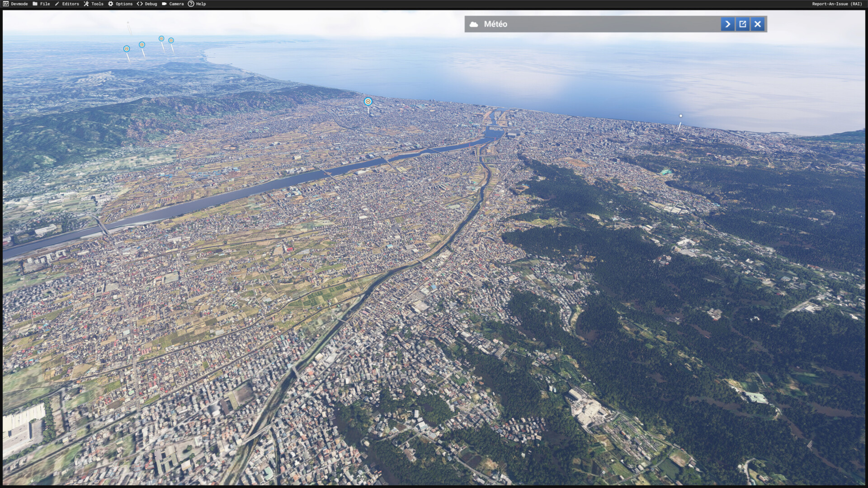Pop out the Météo panel window

click(x=742, y=24)
